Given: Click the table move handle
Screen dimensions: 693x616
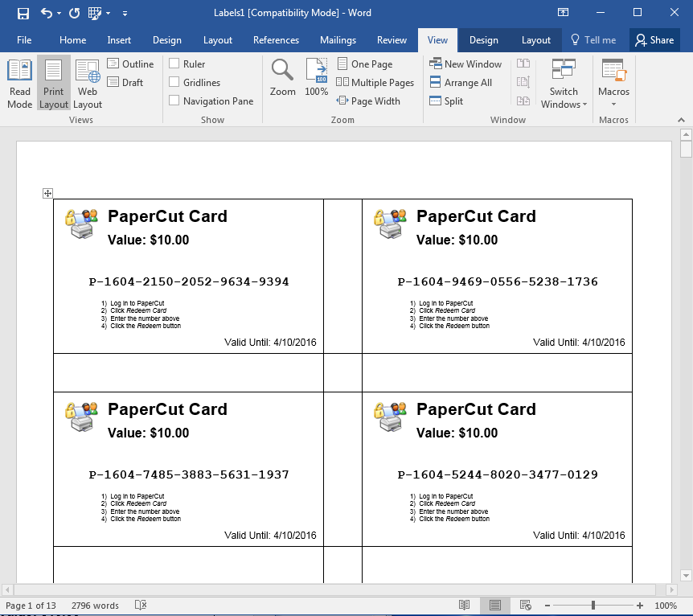Looking at the screenshot, I should tap(47, 193).
